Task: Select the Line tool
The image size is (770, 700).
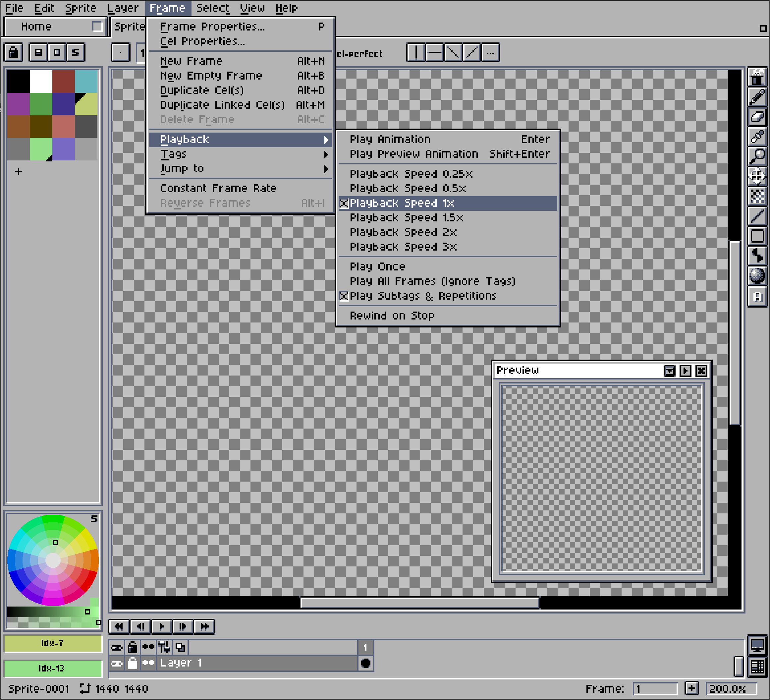Action: [x=757, y=216]
